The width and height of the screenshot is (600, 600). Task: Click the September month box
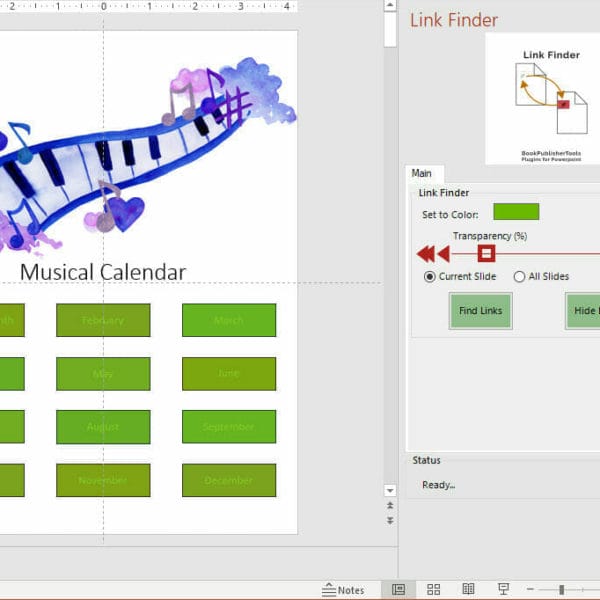pyautogui.click(x=229, y=427)
